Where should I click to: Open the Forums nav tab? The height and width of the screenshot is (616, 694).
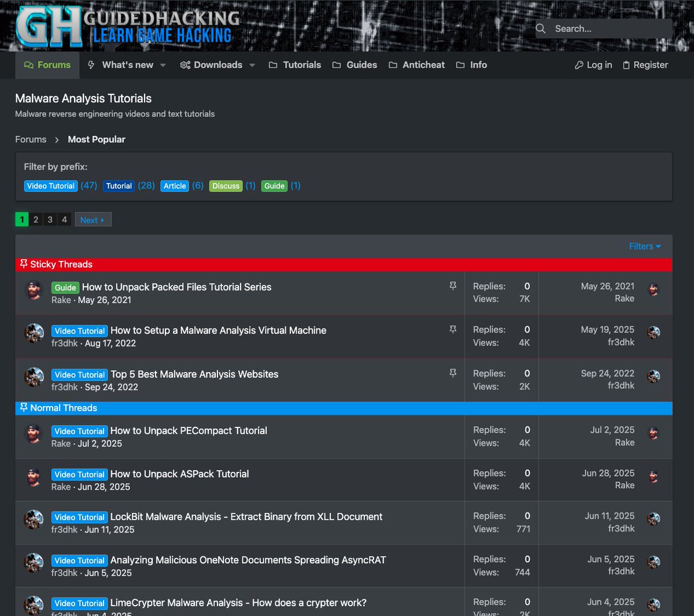tap(47, 65)
